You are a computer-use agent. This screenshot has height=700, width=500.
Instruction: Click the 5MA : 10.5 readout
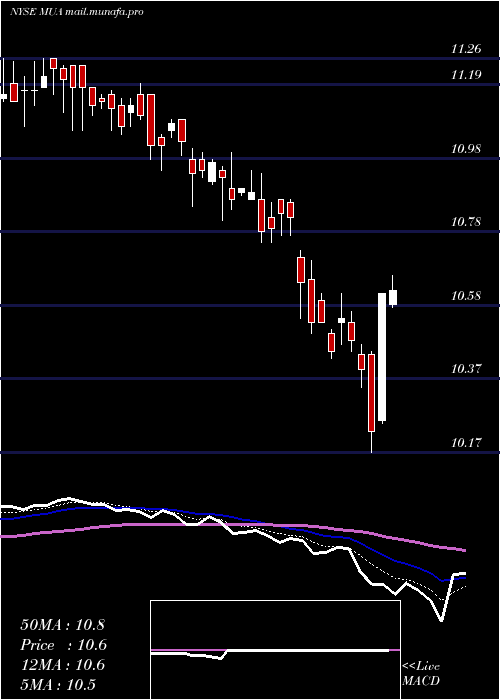58,685
